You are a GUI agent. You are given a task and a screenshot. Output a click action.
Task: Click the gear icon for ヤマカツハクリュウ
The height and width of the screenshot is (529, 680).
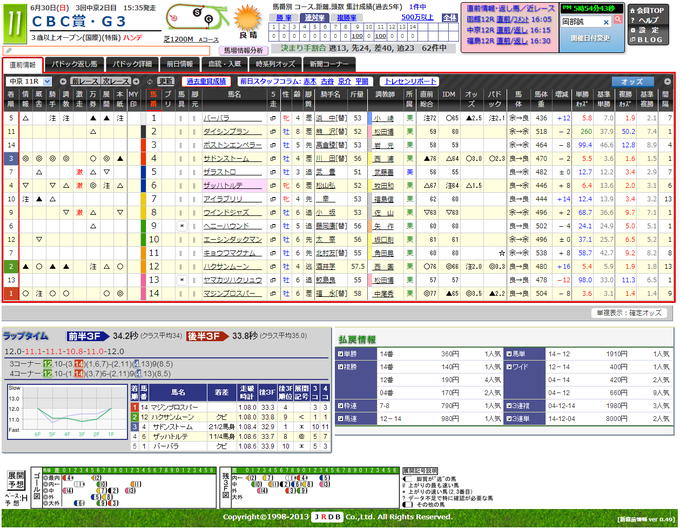pos(182,280)
